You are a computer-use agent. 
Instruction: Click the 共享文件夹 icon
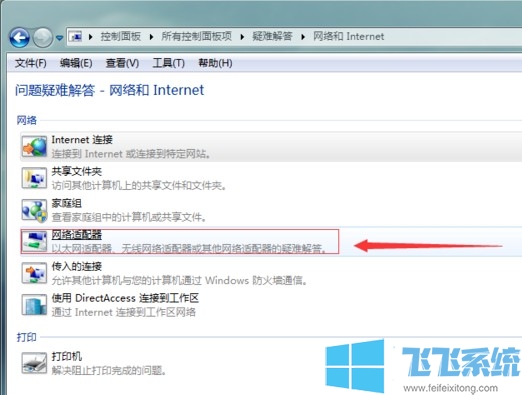coord(34,178)
